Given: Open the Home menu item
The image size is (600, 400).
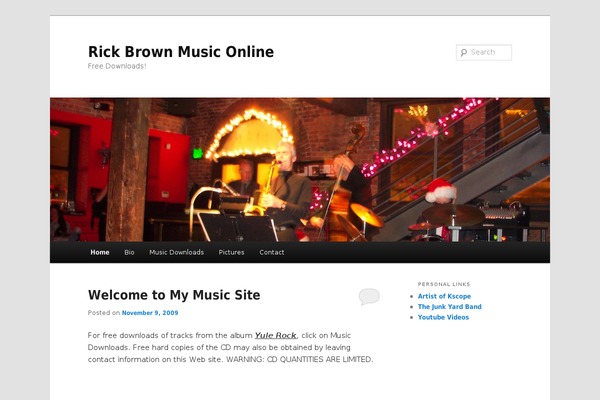Looking at the screenshot, I should point(100,252).
